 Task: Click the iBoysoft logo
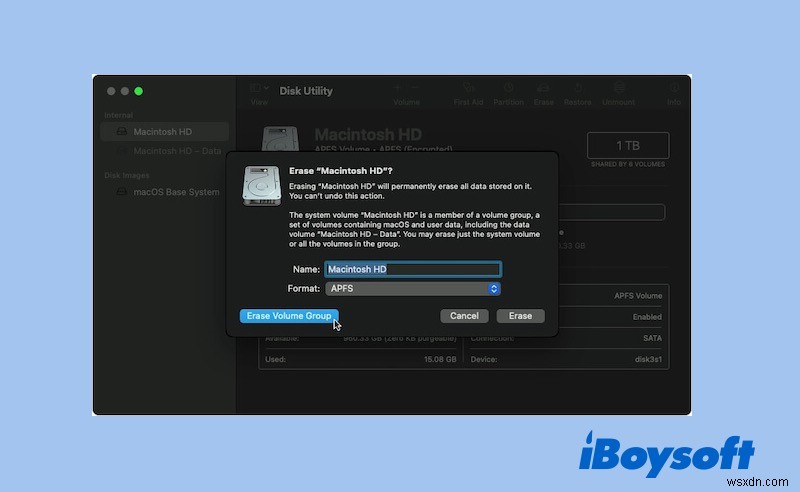click(x=667, y=454)
